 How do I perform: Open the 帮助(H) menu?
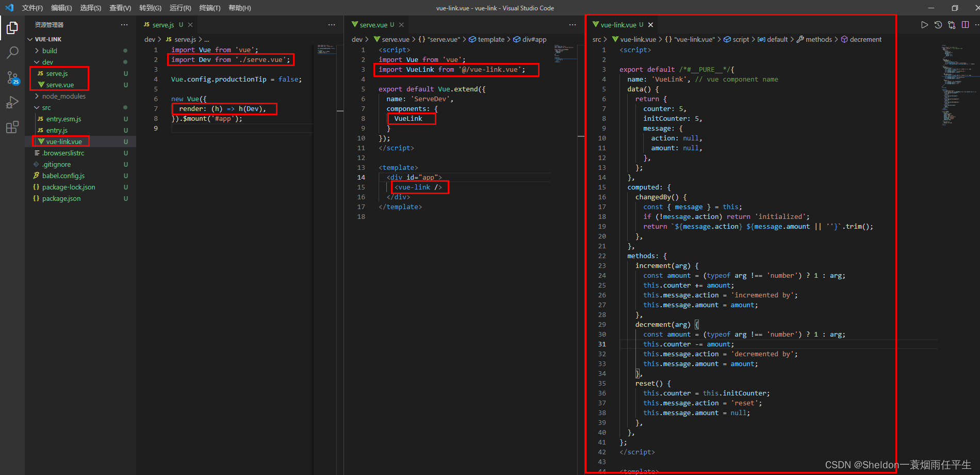point(240,8)
